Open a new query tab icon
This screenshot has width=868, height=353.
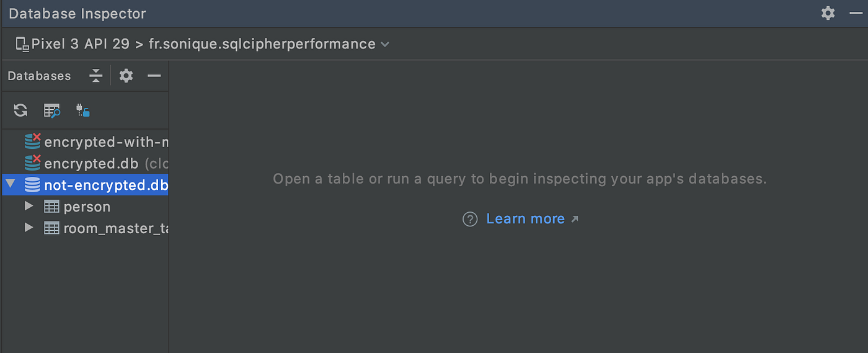click(52, 110)
